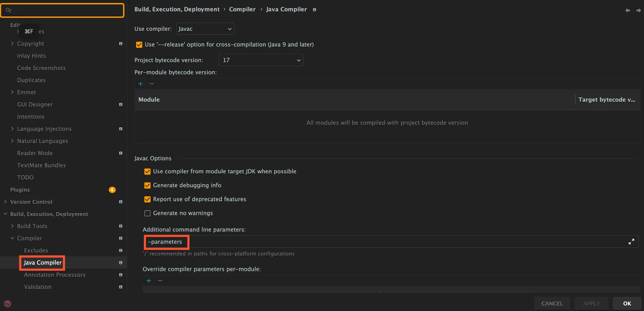Click the project-level icon in the Build Tools row
This screenshot has height=311, width=644.
click(121, 226)
